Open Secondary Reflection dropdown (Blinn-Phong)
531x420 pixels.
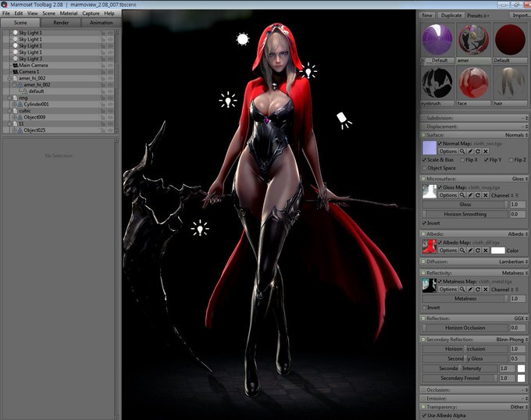click(511, 339)
